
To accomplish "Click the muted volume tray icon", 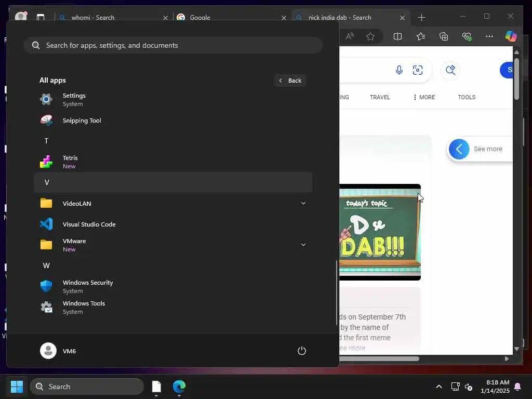I will [469, 387].
